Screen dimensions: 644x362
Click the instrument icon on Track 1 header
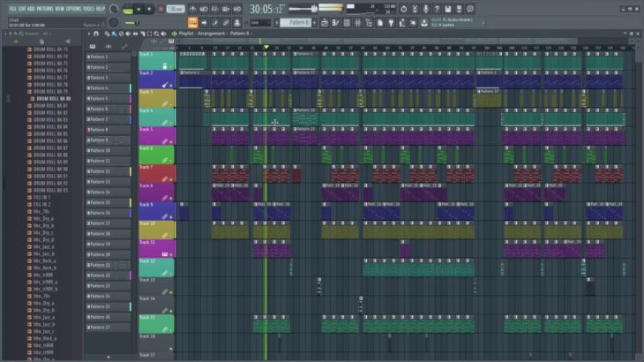(165, 66)
